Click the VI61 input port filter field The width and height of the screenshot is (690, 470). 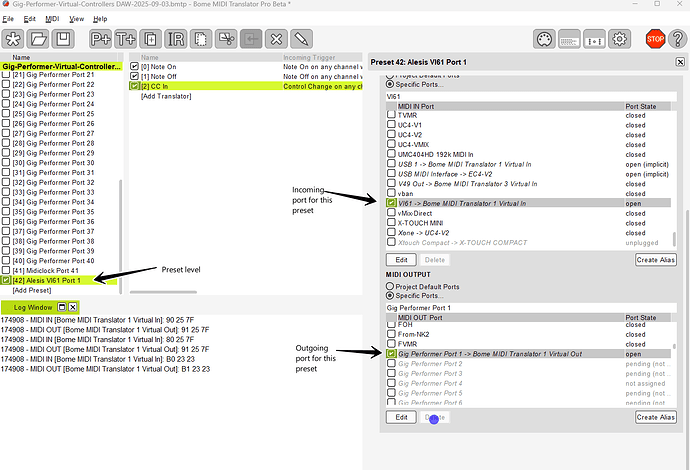(x=531, y=96)
